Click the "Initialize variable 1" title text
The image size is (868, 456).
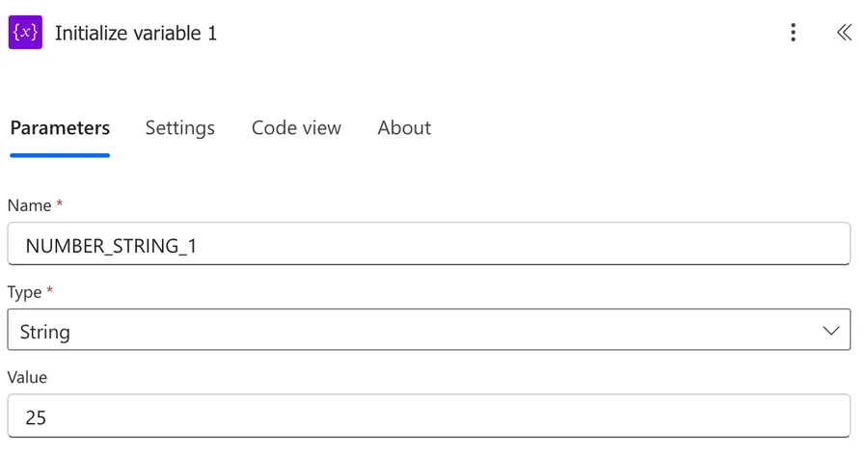coord(136,33)
